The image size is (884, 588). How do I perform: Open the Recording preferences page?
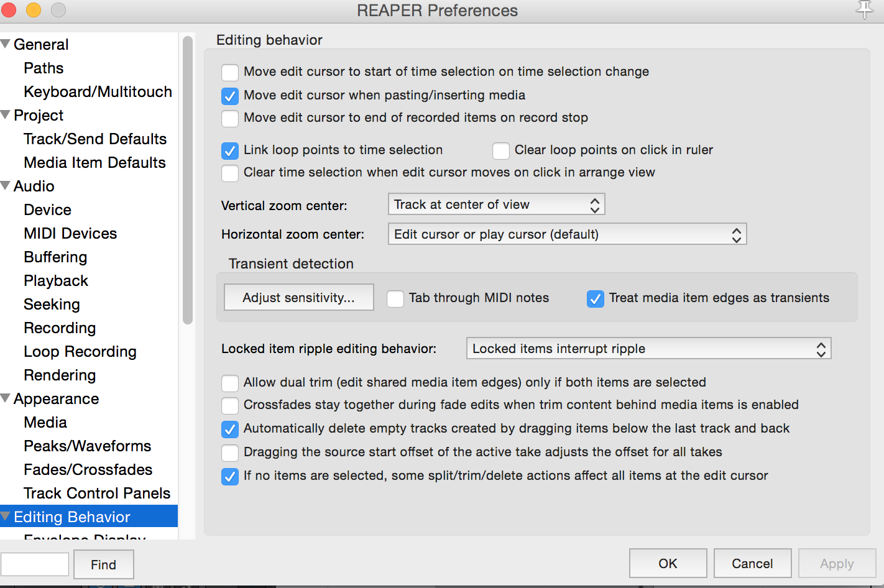click(x=60, y=328)
